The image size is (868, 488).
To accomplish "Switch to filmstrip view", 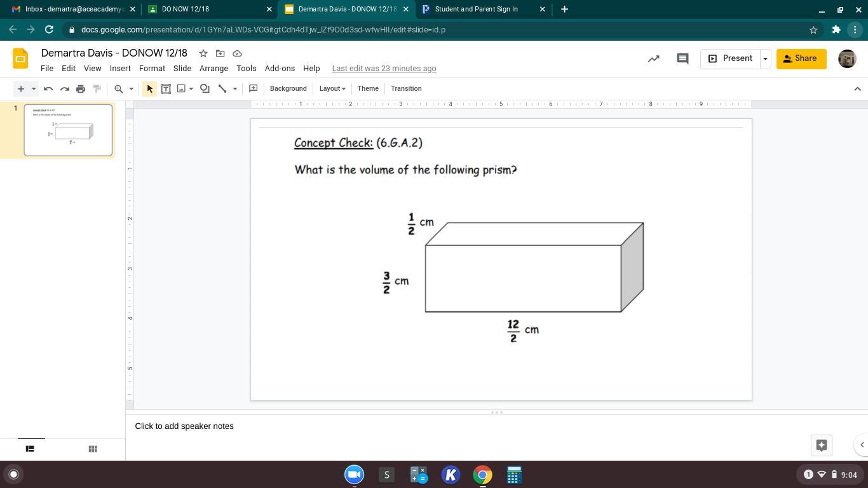I will [x=30, y=449].
